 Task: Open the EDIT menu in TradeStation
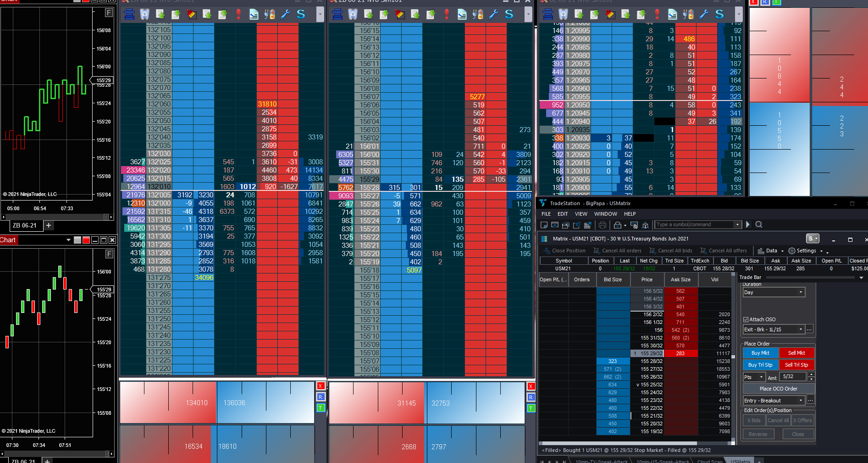pos(563,214)
